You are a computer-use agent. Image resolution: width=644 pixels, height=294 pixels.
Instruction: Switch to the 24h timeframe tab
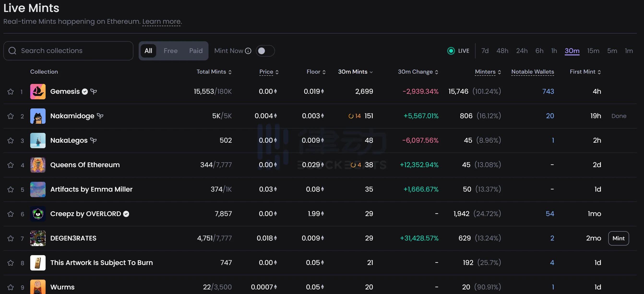522,51
